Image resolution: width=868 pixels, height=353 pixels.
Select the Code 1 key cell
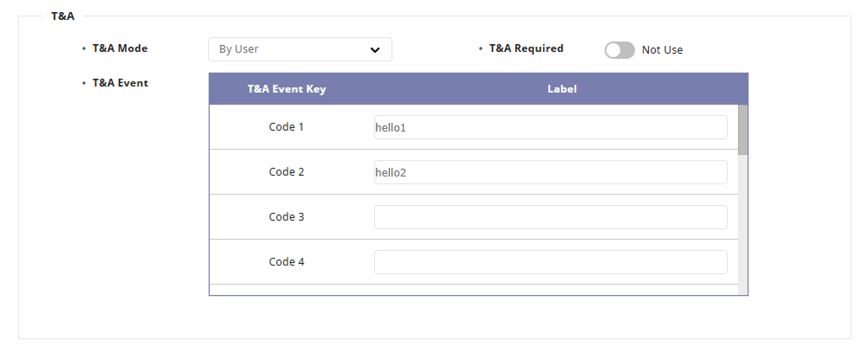tap(287, 127)
